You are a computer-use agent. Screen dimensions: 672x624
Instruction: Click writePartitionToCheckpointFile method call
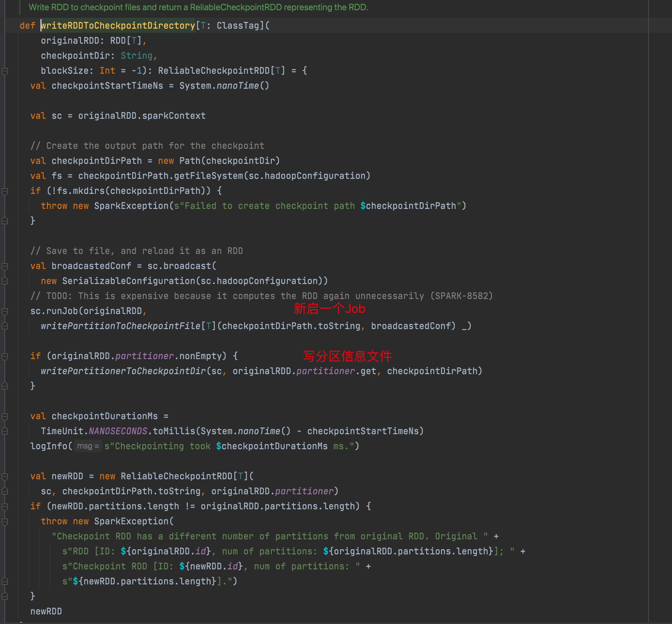tap(121, 326)
